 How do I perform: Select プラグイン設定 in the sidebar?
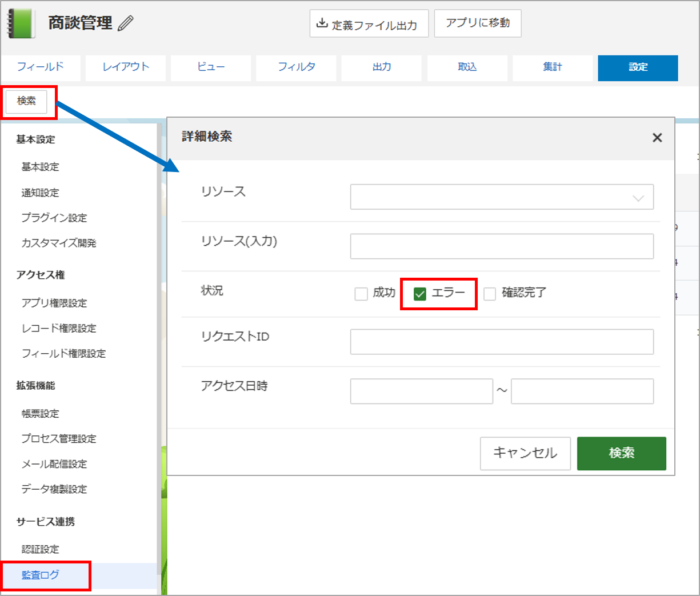[55, 217]
